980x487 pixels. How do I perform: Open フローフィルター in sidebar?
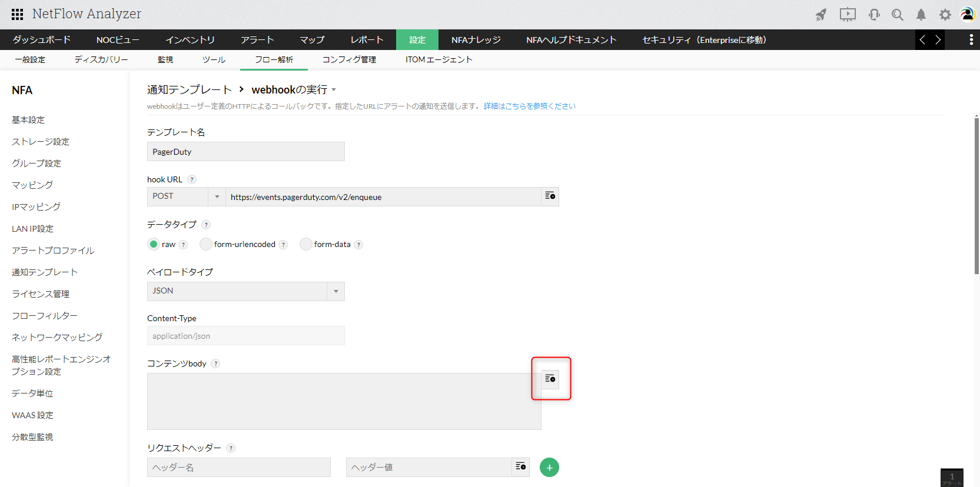tap(45, 316)
